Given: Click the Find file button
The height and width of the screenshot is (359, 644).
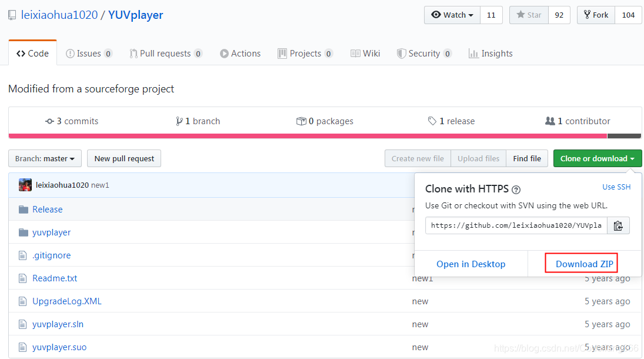Looking at the screenshot, I should tap(527, 158).
